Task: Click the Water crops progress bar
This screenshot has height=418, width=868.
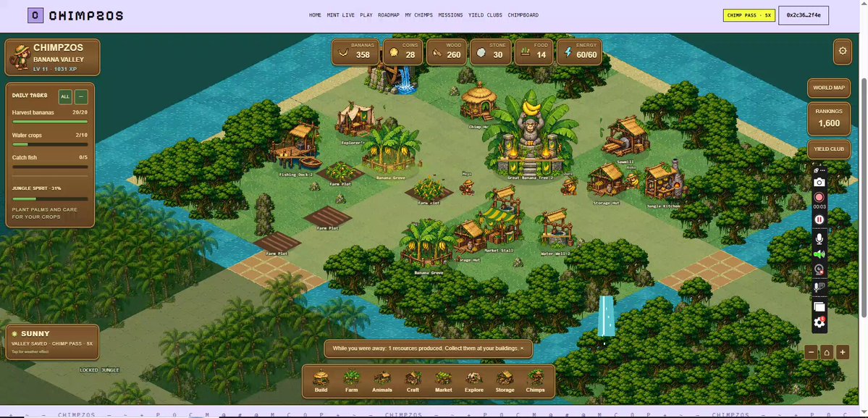Action: [x=50, y=144]
